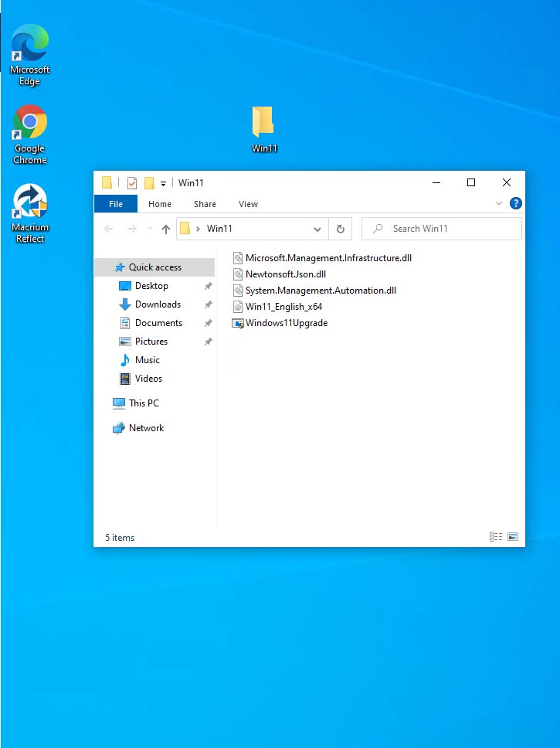Refresh the Win11 folder view
The height and width of the screenshot is (748, 560).
340,229
